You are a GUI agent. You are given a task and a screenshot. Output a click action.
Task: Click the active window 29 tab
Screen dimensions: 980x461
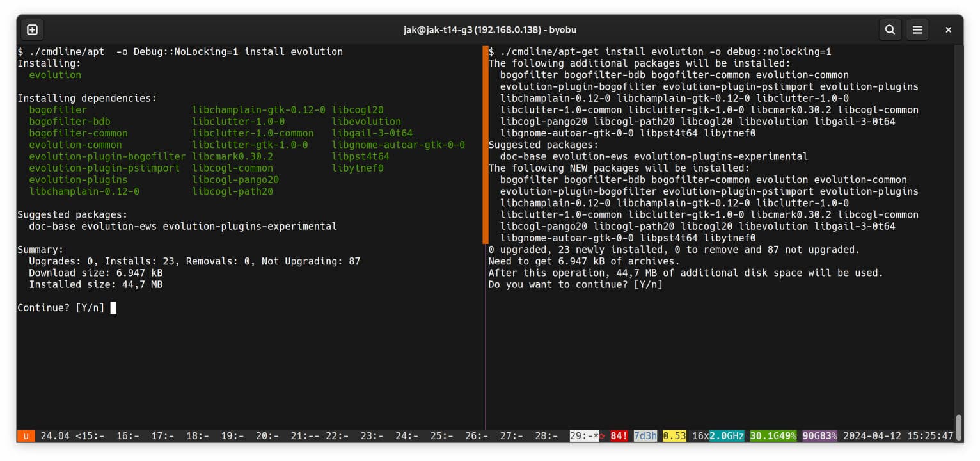pos(584,436)
